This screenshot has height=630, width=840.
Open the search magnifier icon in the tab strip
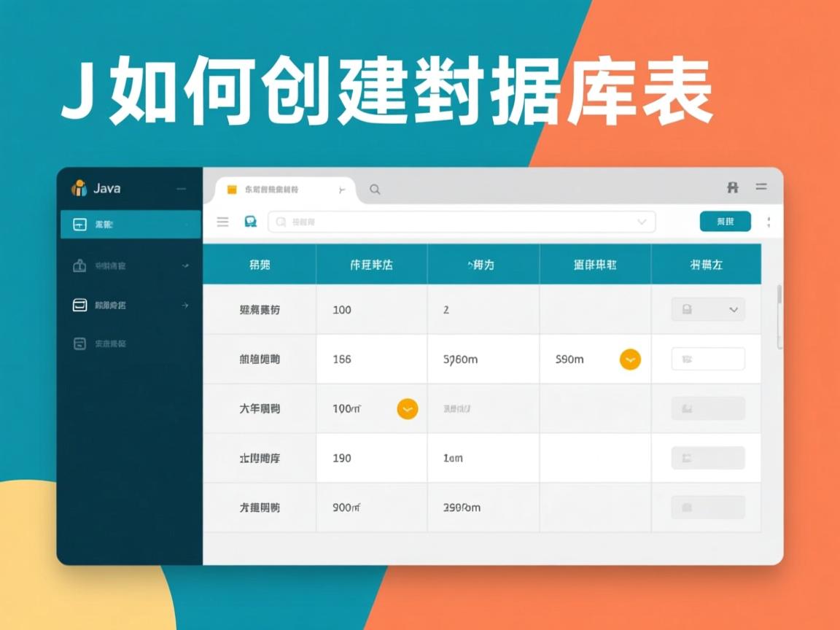(x=375, y=189)
